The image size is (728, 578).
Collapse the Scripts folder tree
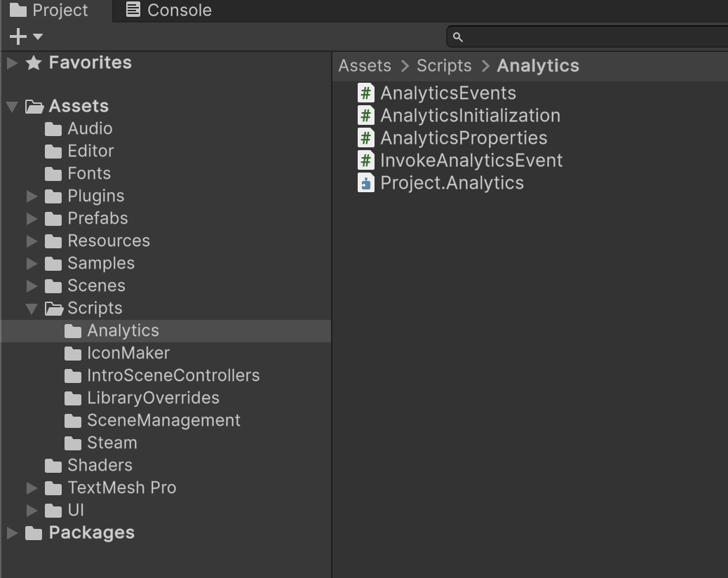pos(32,308)
